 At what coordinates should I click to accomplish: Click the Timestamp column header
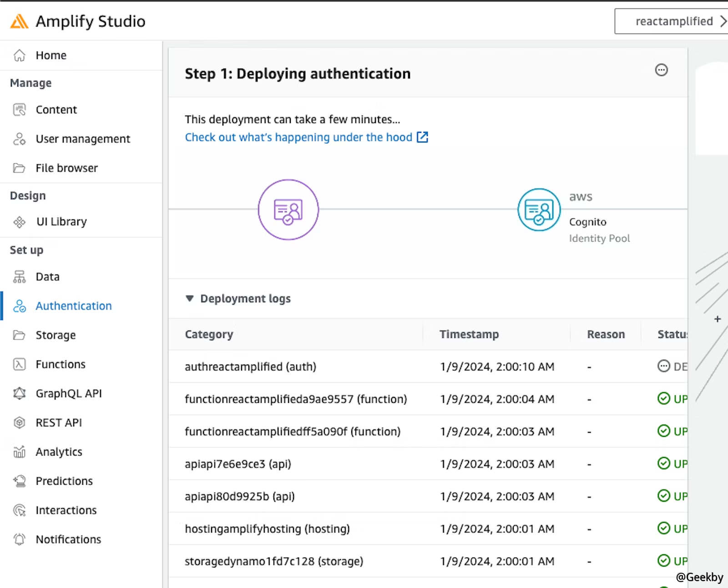[469, 335]
